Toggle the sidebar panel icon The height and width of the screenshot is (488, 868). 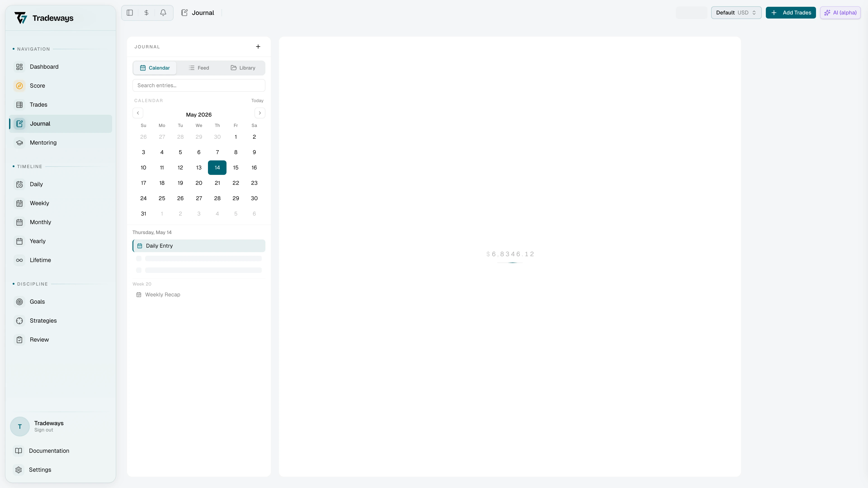[x=130, y=13]
